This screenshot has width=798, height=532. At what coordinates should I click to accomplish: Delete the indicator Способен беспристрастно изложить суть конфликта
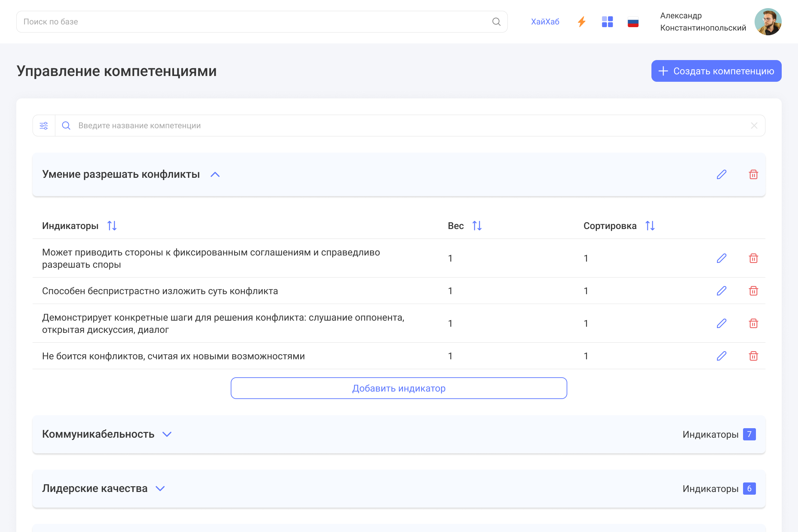[754, 291]
